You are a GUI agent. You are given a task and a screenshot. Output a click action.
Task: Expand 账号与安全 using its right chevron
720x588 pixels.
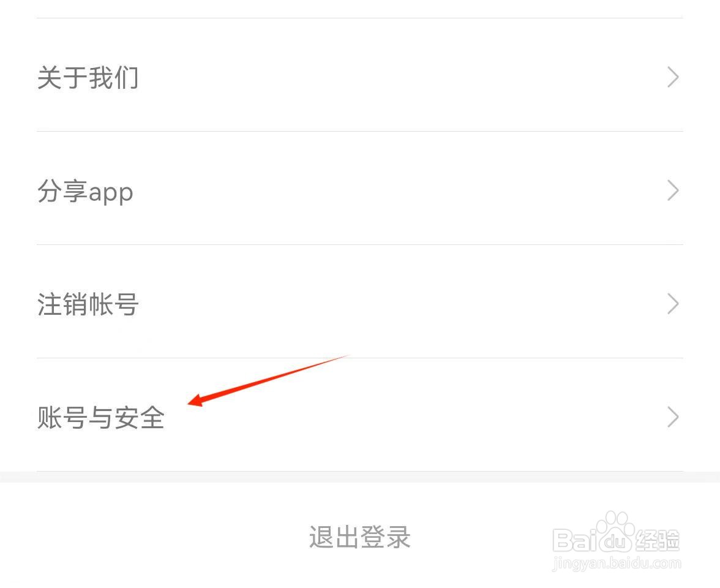673,417
